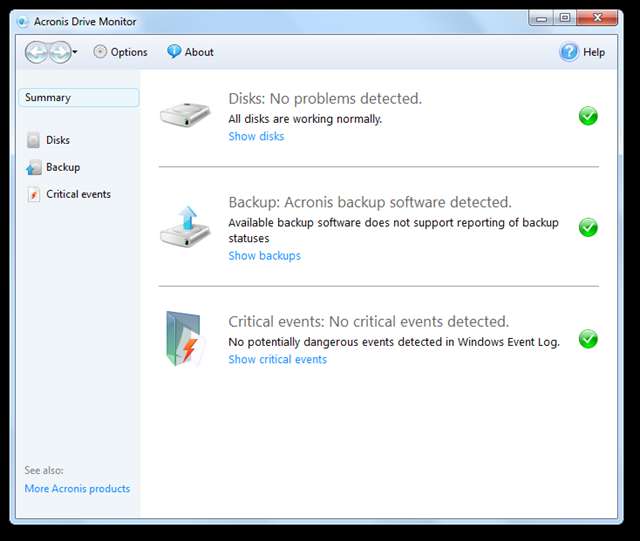Click the large hard drive icon for Disks
The width and height of the screenshot is (640, 541).
coord(185,115)
